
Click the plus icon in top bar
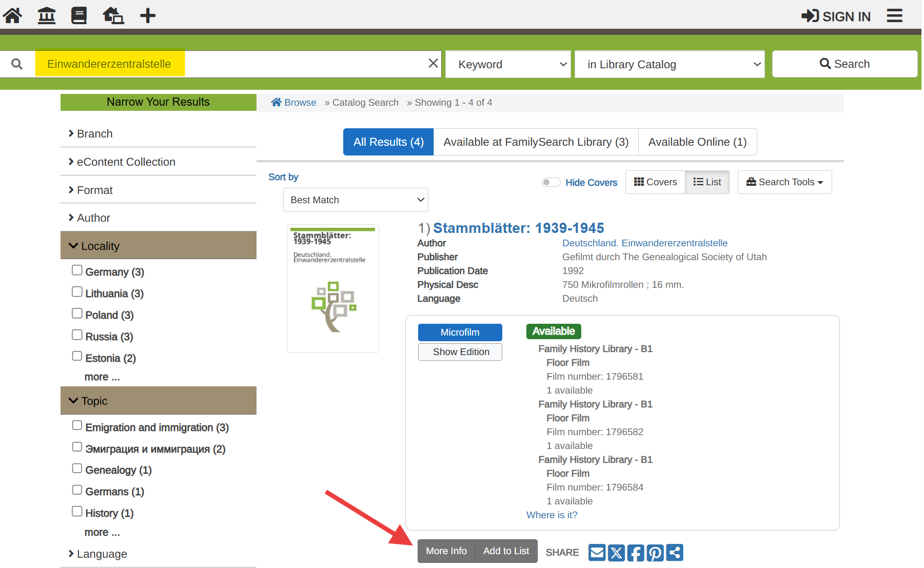[148, 15]
